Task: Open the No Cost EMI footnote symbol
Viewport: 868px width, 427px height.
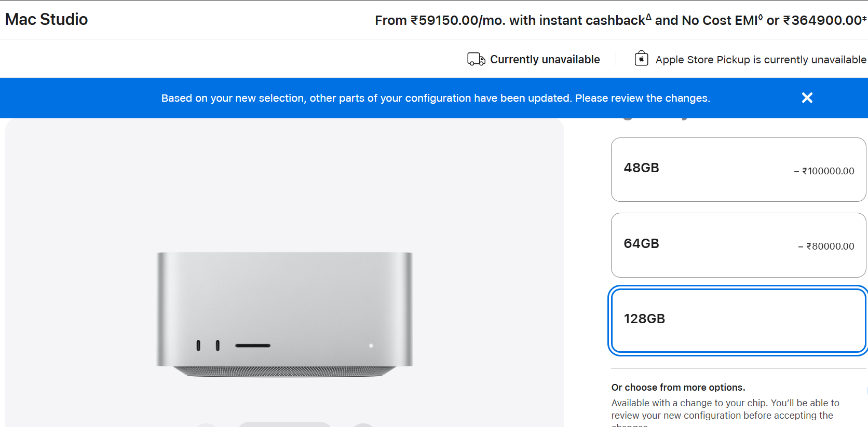Action: 761,17
